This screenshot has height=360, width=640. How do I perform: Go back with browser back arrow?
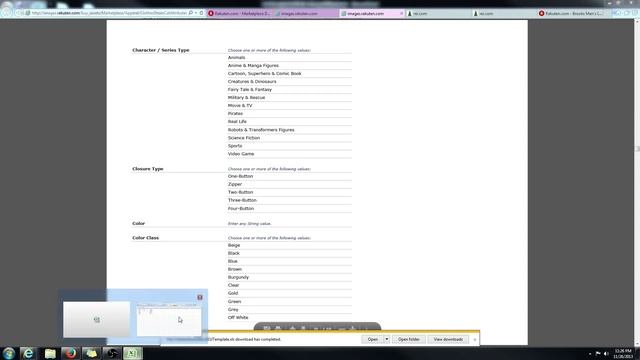pos(7,13)
